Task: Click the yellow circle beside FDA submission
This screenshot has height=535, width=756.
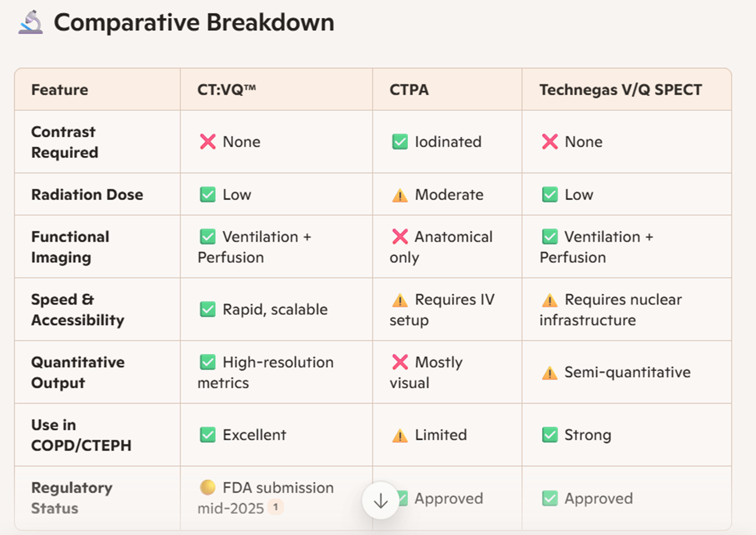Action: [208, 487]
